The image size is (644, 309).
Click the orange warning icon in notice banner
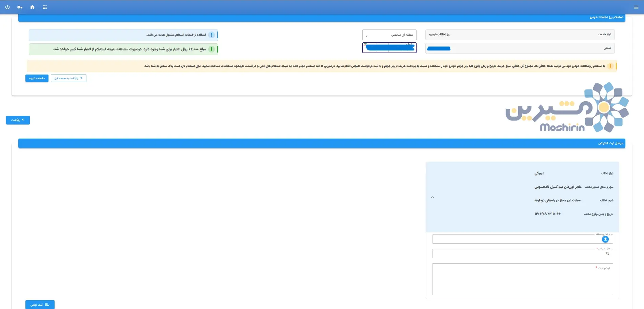[x=610, y=66]
